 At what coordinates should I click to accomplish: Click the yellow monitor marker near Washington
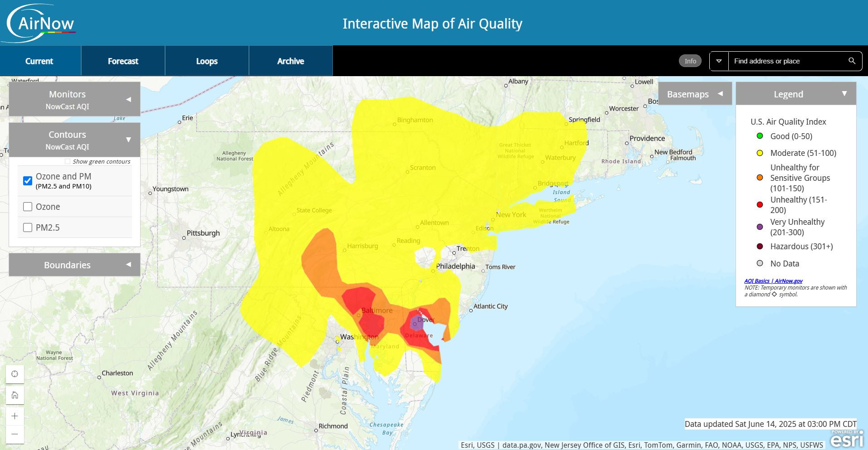(x=338, y=339)
